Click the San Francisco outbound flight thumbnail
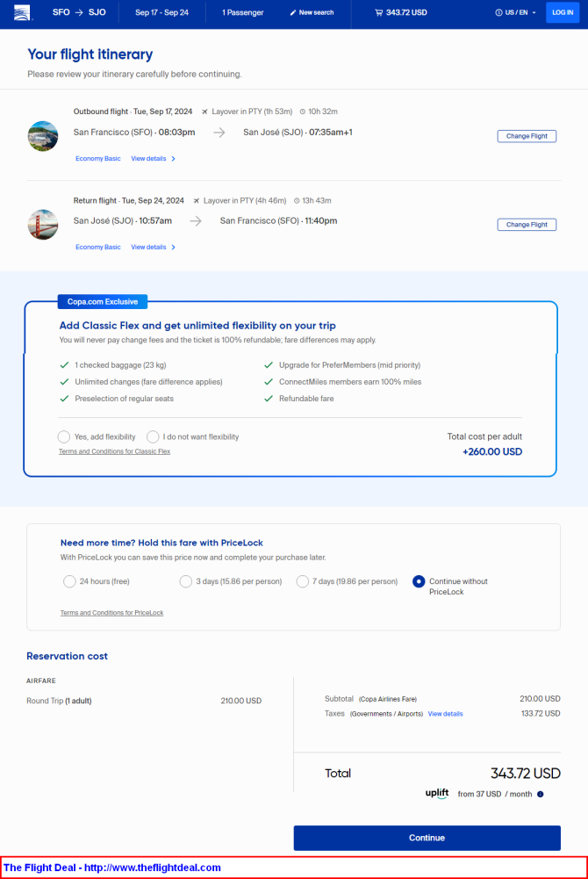The image size is (588, 879). 43,136
